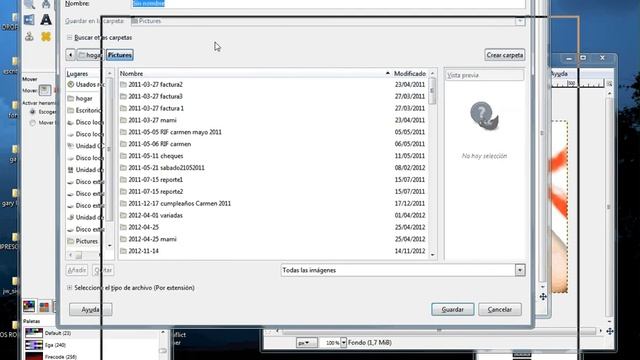Viewport: 640px width, 360px height.
Task: Select the Escoger radio option
Action: click(32, 111)
